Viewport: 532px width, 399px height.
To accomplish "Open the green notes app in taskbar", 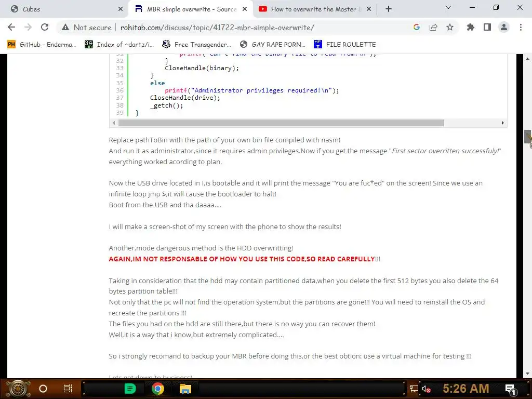I will click(130, 389).
